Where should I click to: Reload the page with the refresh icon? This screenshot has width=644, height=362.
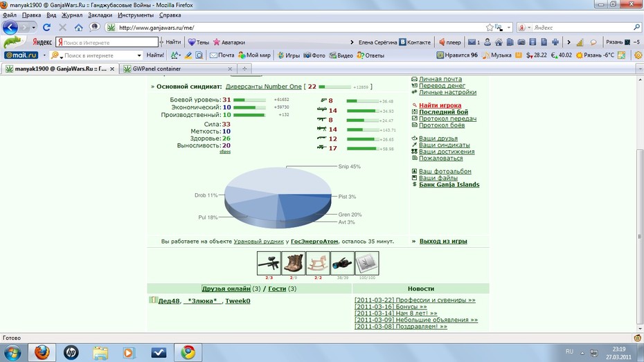(x=46, y=28)
